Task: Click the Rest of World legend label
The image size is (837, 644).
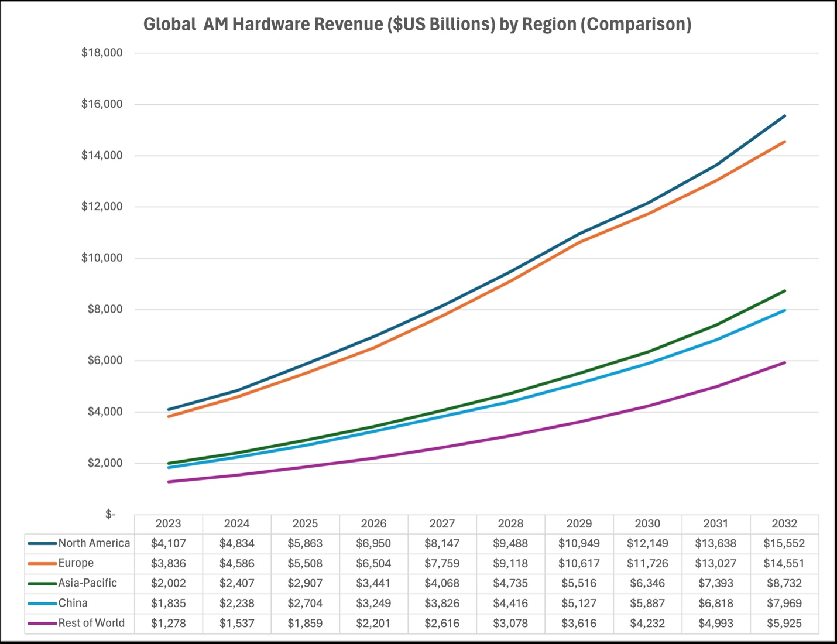Action: [x=91, y=624]
